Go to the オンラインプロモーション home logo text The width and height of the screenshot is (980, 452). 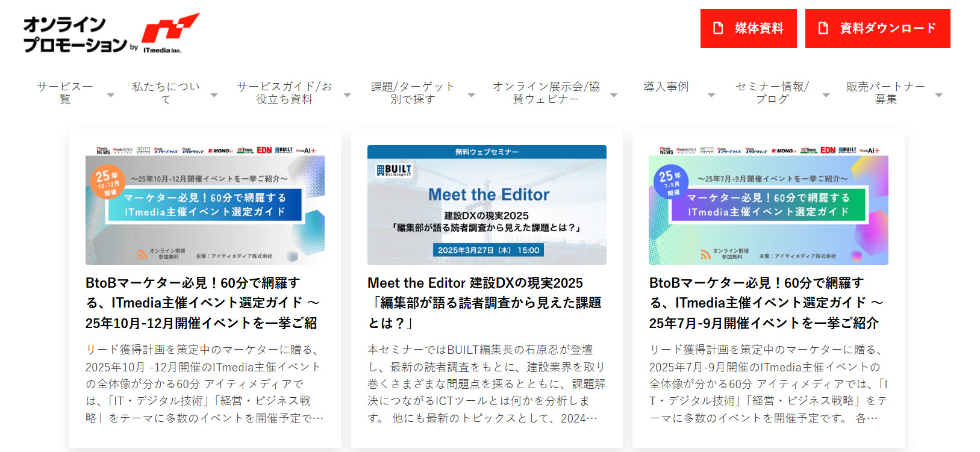(x=75, y=34)
